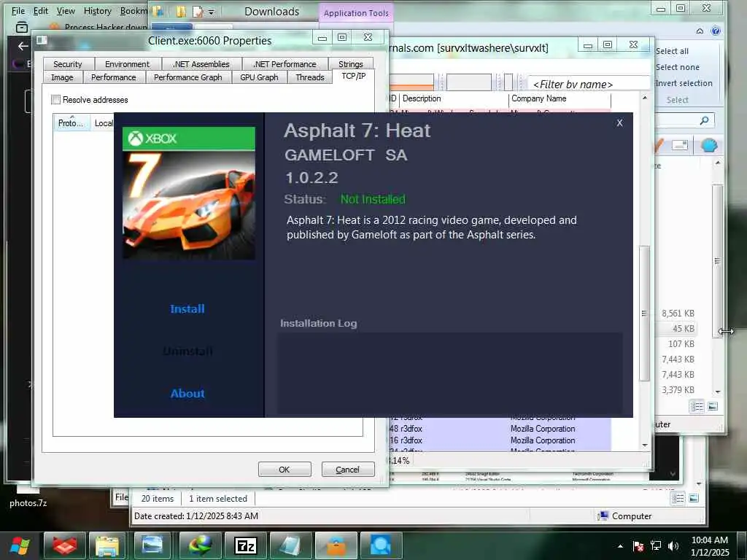This screenshot has height=560, width=747.
Task: Click Select none in the Downloads ribbon
Action: tap(678, 67)
